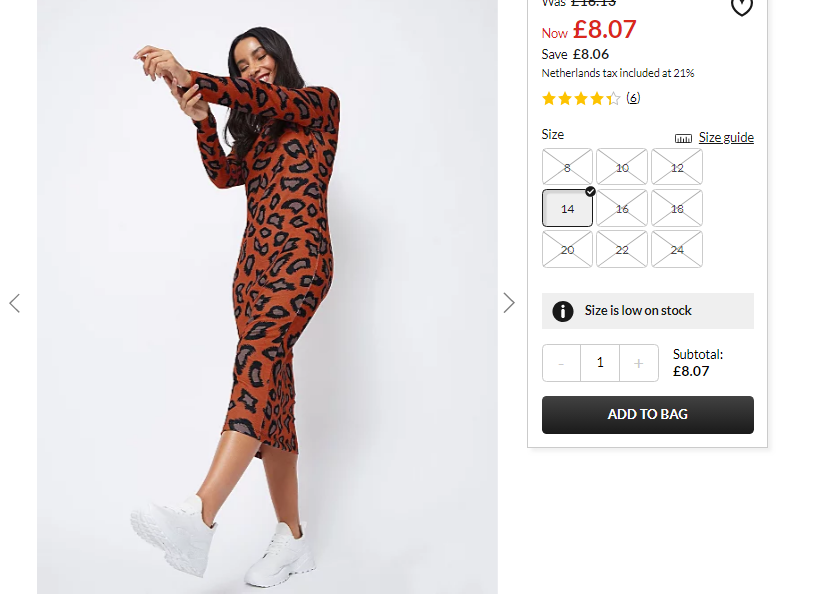The image size is (823, 605).
Task: Click the ADD TO BAG button
Action: (648, 415)
